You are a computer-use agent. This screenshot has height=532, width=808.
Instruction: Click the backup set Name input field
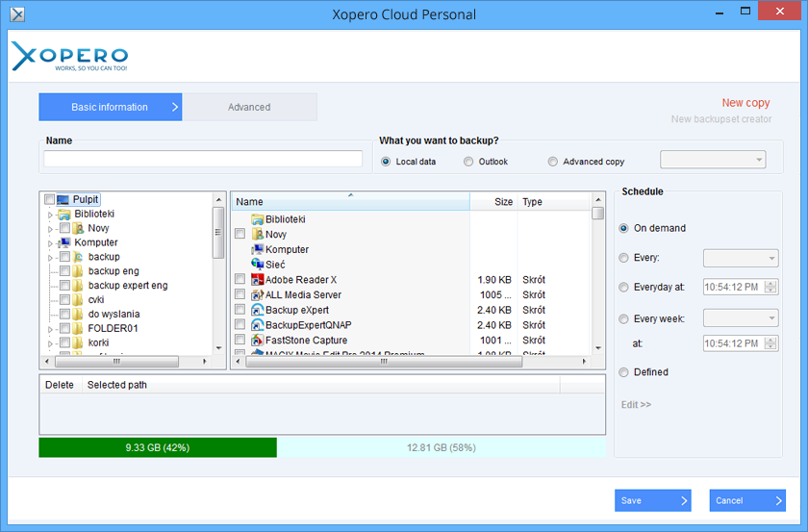pos(203,159)
